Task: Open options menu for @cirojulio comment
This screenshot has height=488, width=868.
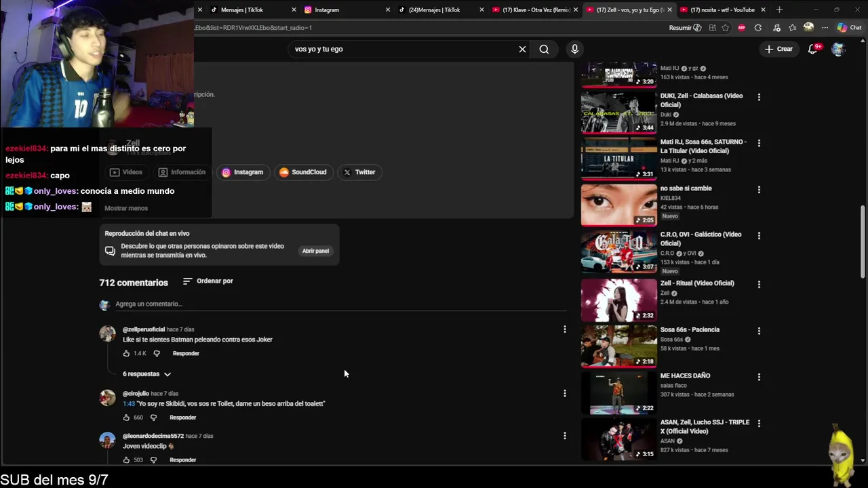Action: pos(564,393)
